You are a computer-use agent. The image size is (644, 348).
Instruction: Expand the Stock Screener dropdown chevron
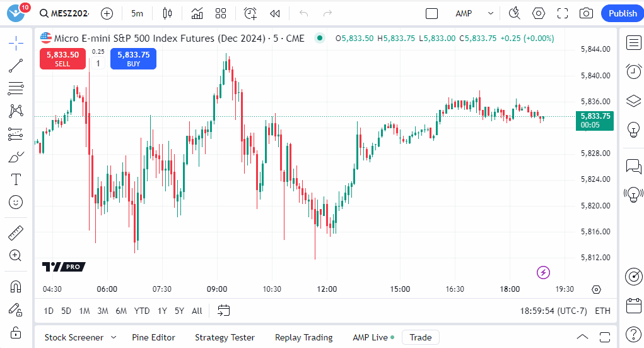[114, 337]
